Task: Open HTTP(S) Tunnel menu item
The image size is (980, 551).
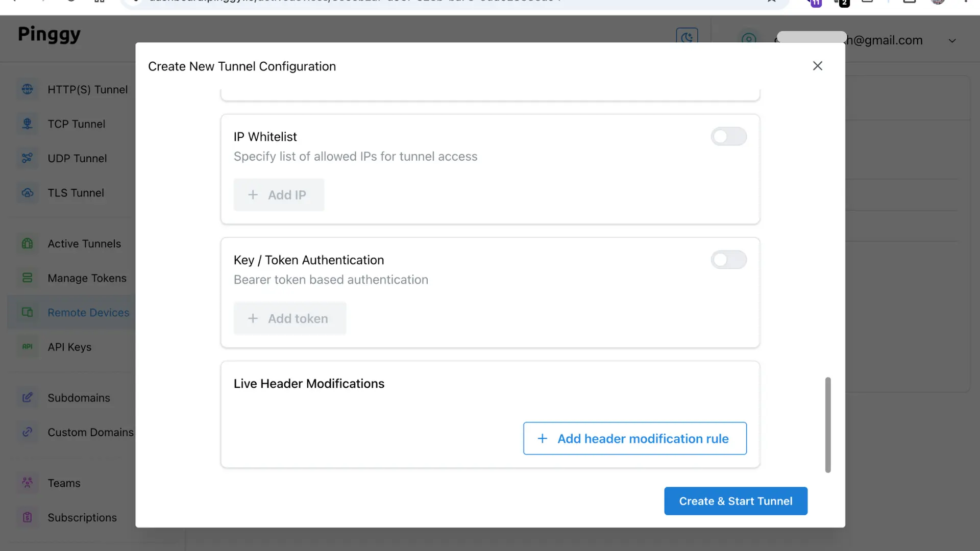Action: (x=72, y=89)
